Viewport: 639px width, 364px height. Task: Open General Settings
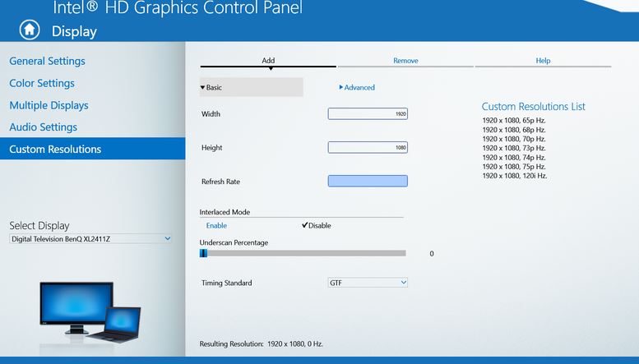click(x=47, y=61)
